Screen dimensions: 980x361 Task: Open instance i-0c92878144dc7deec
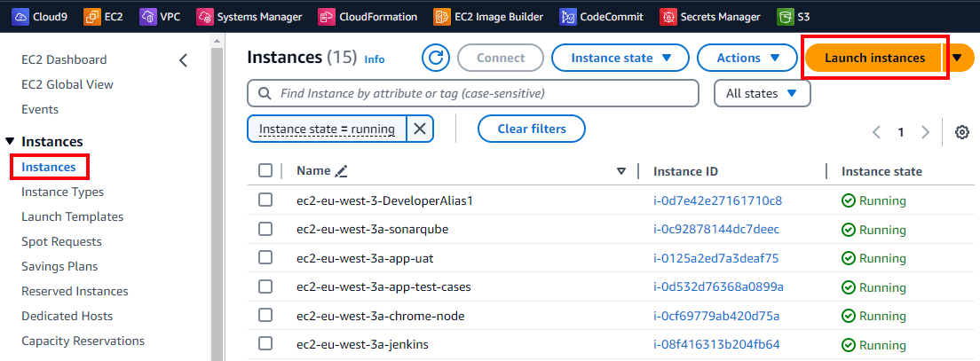716,229
